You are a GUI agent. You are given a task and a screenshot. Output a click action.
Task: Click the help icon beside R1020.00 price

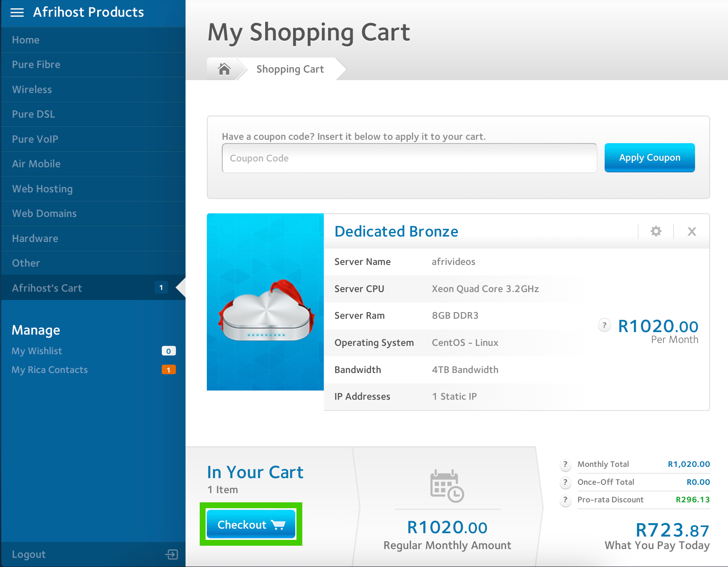click(x=604, y=325)
